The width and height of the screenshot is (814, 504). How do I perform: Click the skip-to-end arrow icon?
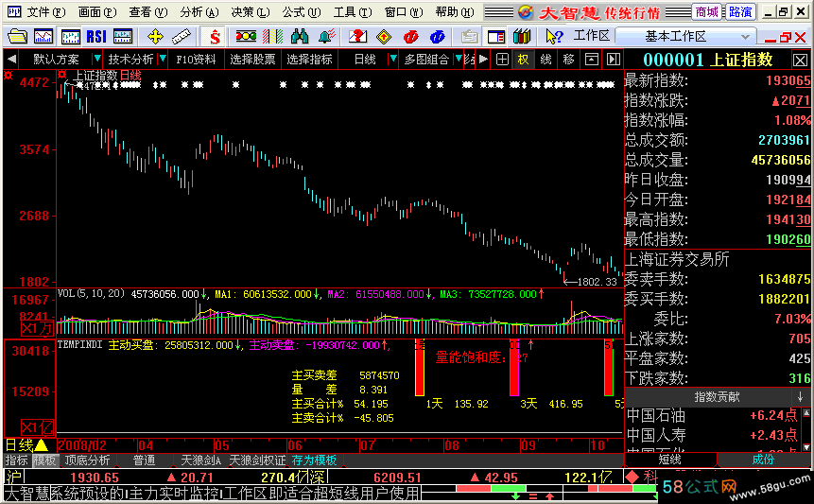pyautogui.click(x=614, y=60)
